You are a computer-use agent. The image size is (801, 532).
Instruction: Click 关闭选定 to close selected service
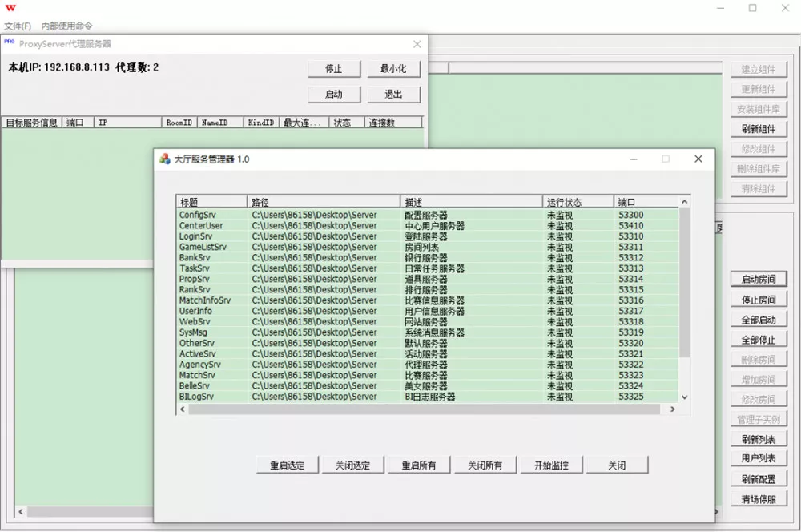click(x=352, y=465)
